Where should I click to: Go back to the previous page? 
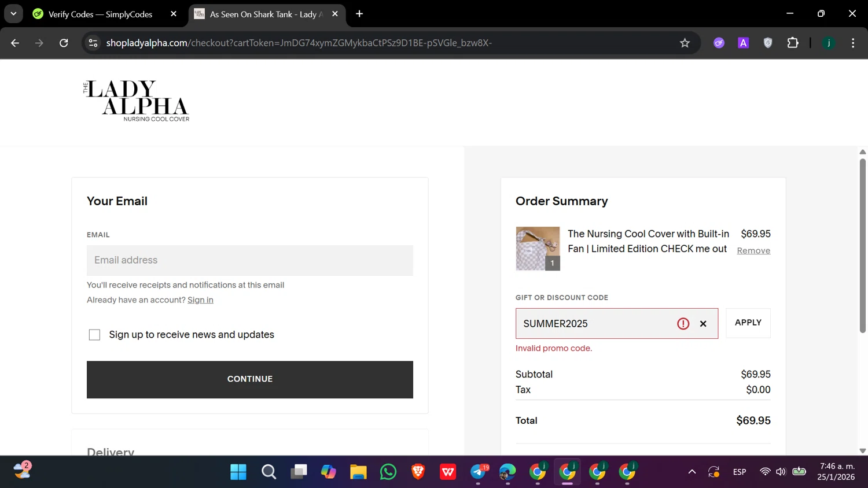15,43
